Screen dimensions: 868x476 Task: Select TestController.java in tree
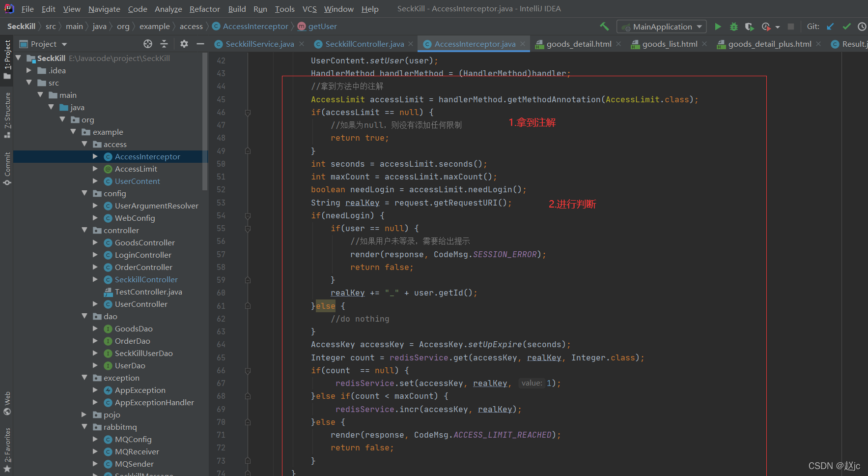tap(148, 292)
